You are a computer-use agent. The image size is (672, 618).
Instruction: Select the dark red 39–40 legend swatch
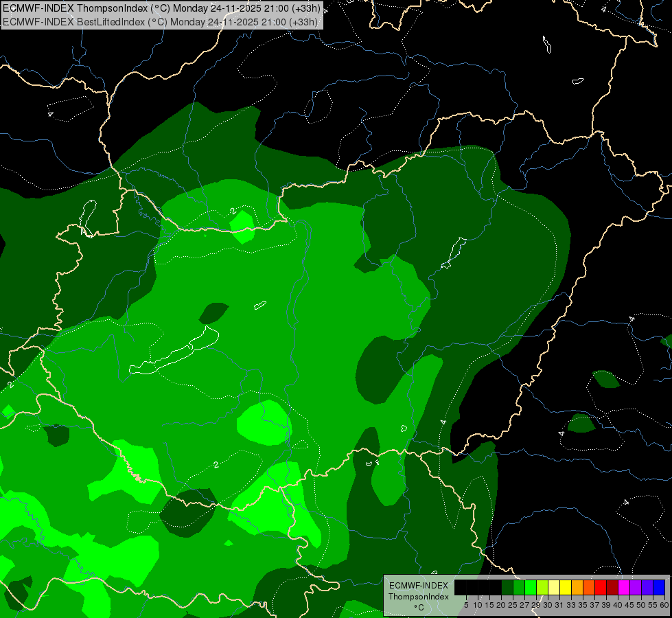(612, 587)
